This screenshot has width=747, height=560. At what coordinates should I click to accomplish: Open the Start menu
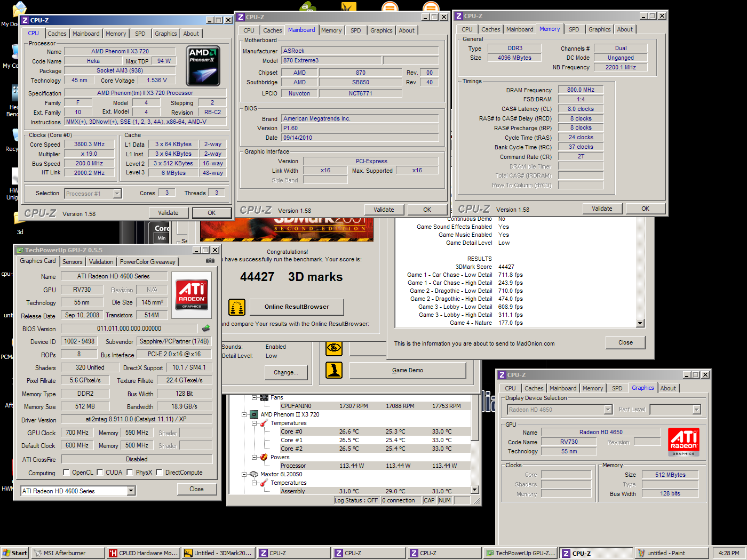click(x=15, y=553)
